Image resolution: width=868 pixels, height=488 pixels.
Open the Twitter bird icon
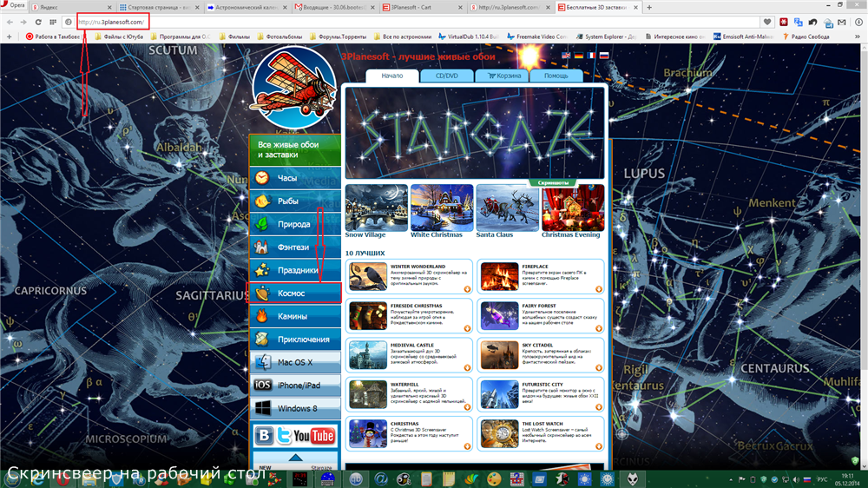[284, 435]
